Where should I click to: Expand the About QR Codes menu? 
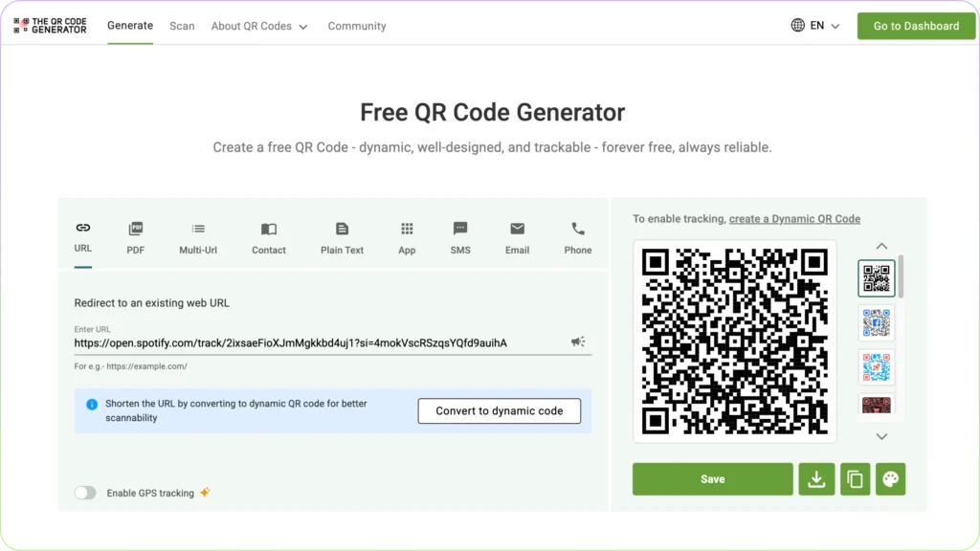coord(259,26)
